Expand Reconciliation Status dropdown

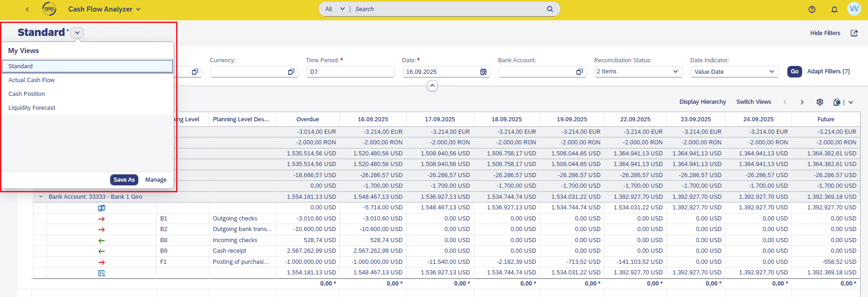coord(675,71)
